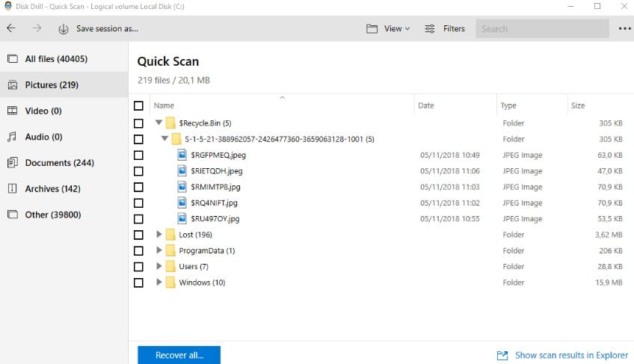Click the Video filmstrip icon

(x=13, y=111)
